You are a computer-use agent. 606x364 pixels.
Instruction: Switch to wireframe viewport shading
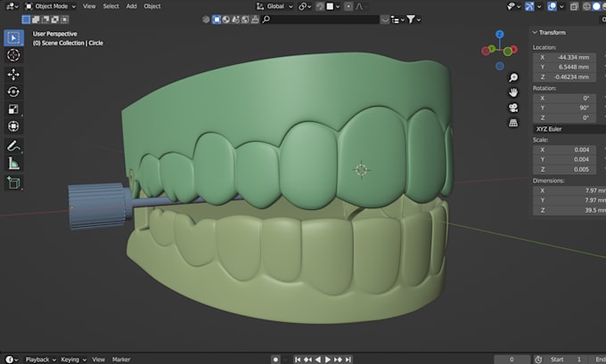[587, 6]
